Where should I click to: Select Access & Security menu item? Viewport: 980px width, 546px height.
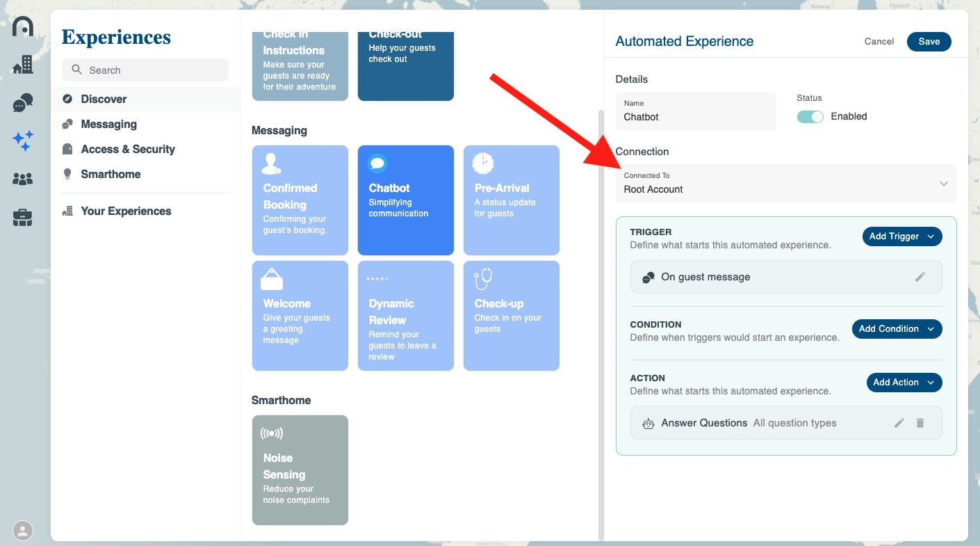point(127,150)
